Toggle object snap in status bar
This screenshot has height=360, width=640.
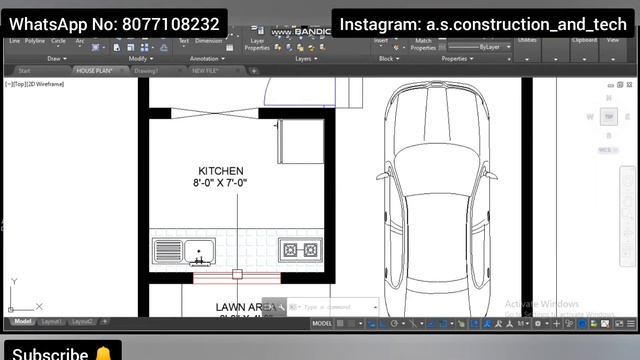pyautogui.click(x=443, y=324)
